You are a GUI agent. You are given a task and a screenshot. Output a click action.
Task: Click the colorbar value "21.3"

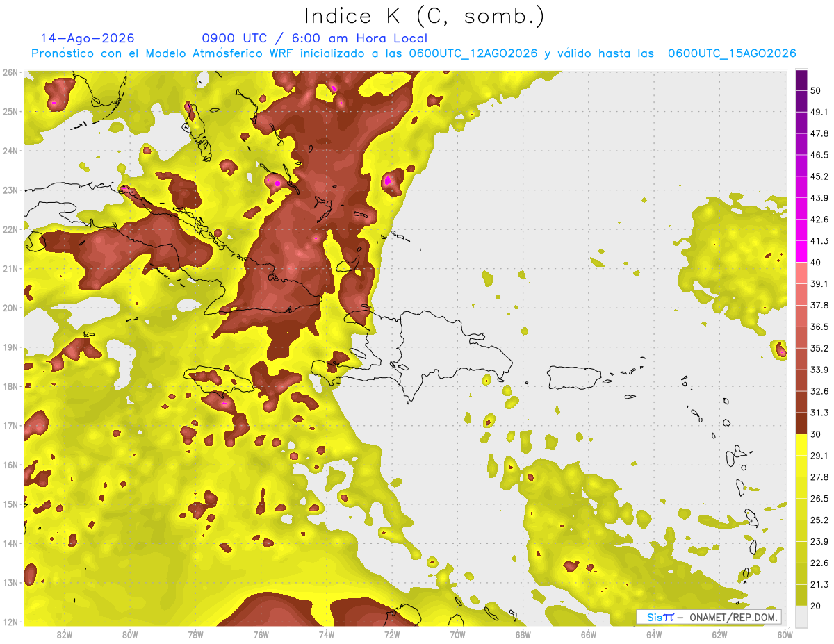(x=819, y=584)
